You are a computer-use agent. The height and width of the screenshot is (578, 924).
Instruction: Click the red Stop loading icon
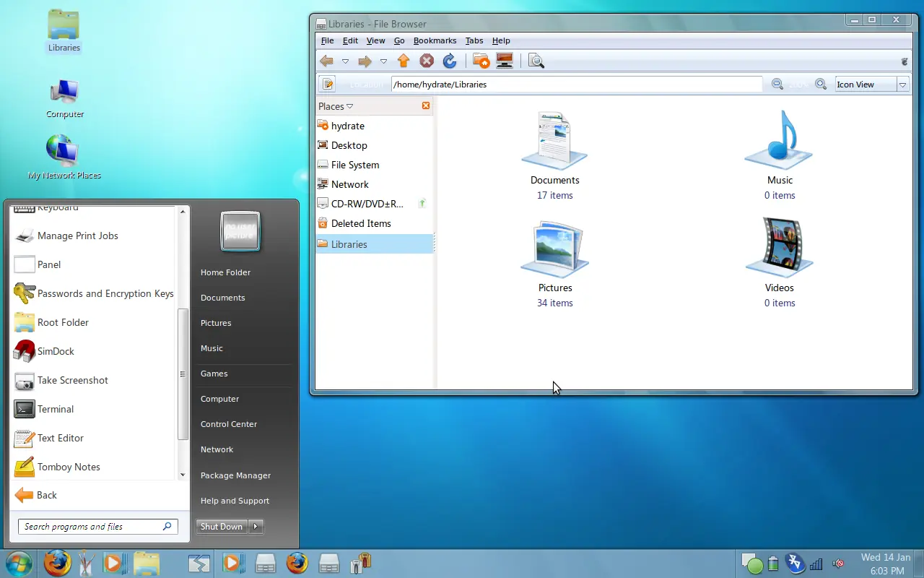[x=427, y=61]
